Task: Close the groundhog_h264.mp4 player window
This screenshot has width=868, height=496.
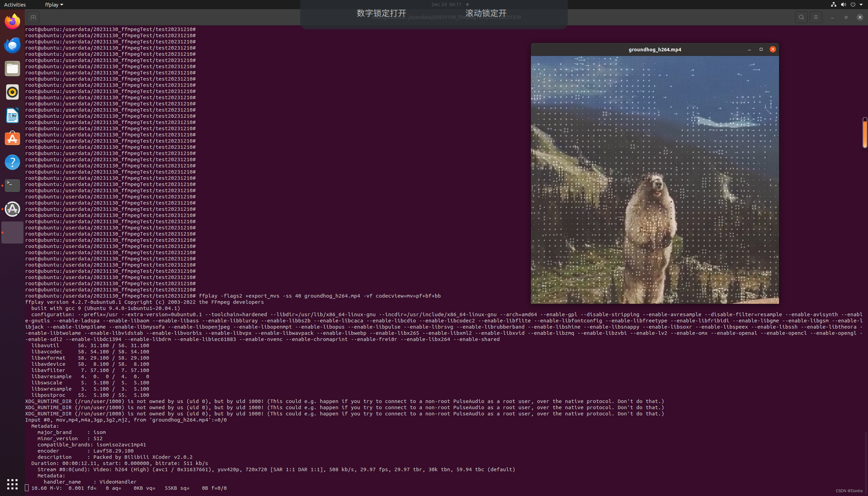Action: pyautogui.click(x=773, y=50)
